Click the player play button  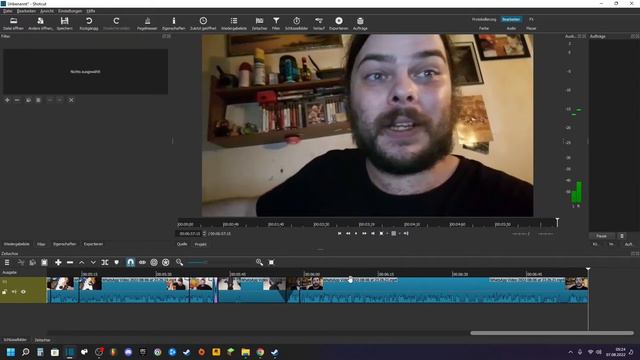(356, 233)
